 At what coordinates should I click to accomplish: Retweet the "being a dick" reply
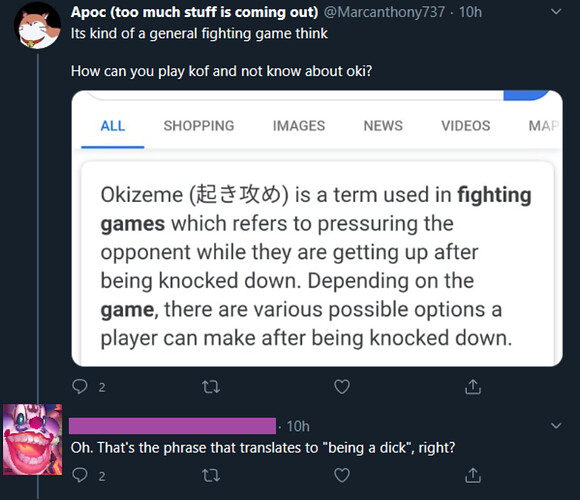[x=211, y=475]
